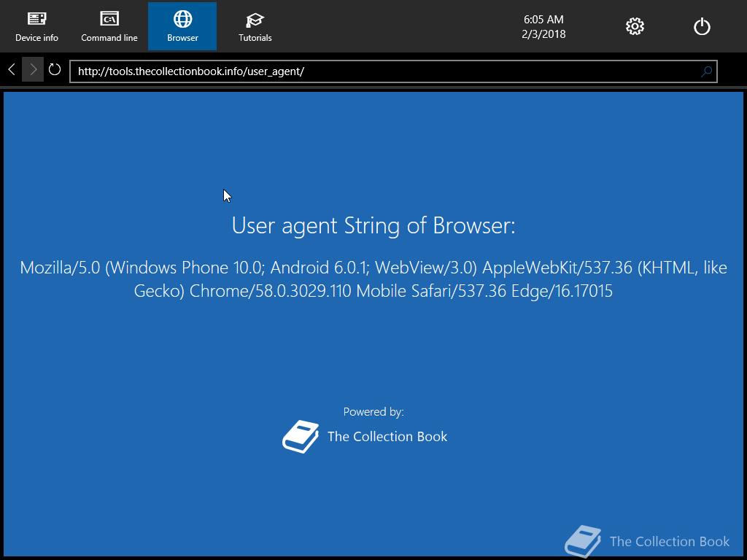The width and height of the screenshot is (747, 560).
Task: Open the Device info tab
Action: pyautogui.click(x=36, y=26)
